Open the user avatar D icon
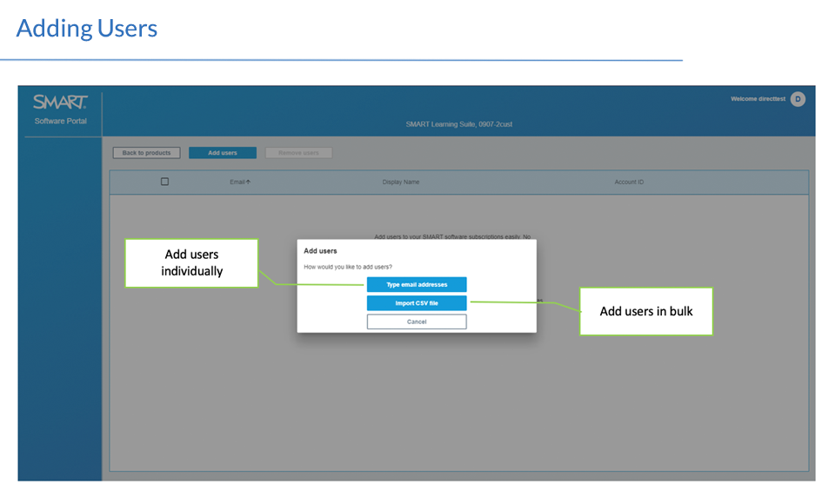Screen dimensions: 835x504 (798, 99)
